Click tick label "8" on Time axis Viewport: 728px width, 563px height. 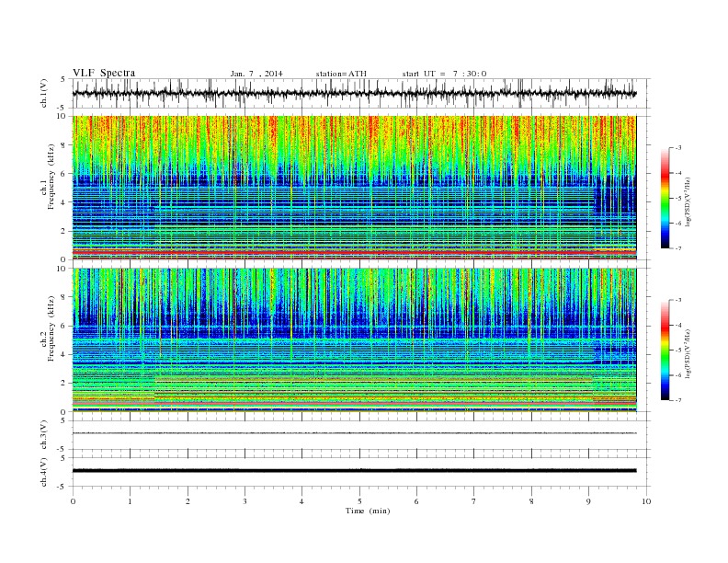531,501
